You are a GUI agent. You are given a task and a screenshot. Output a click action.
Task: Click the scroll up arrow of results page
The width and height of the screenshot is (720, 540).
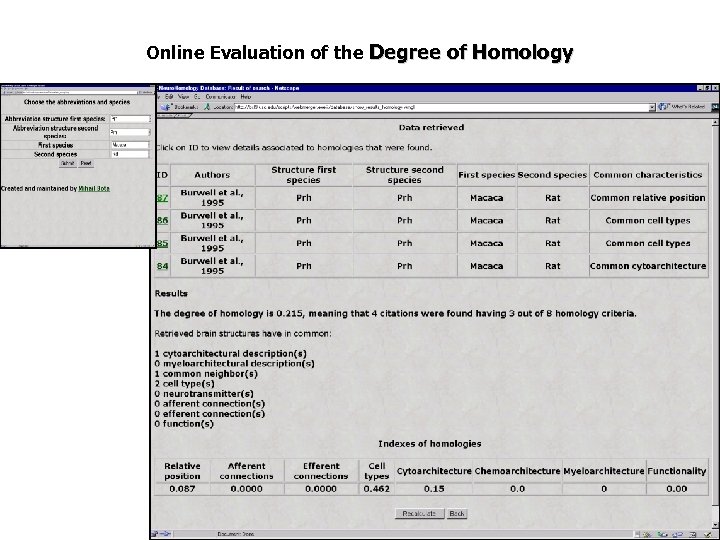click(715, 122)
